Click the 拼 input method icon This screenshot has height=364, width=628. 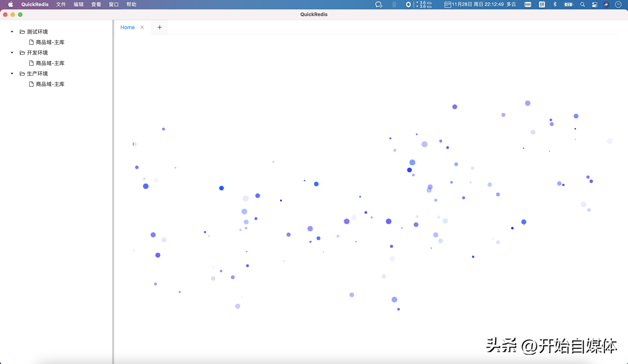tap(542, 4)
